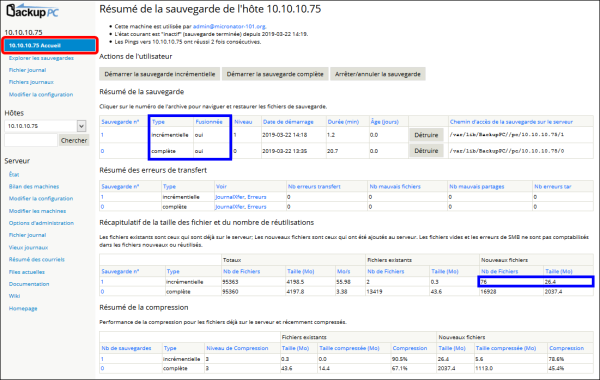
Task: Click value 16928 new files cell
Action: coord(489,292)
